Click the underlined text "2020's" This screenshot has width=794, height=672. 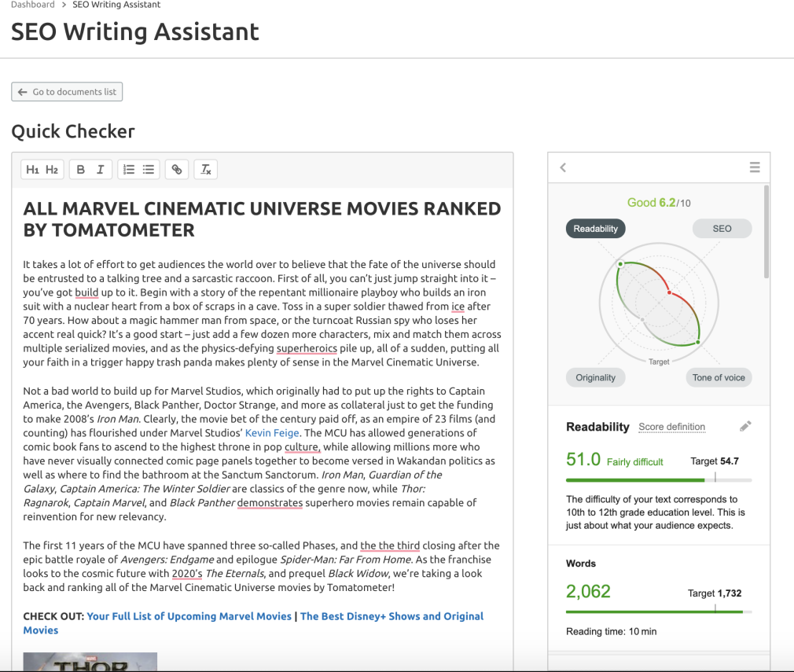tap(187, 574)
